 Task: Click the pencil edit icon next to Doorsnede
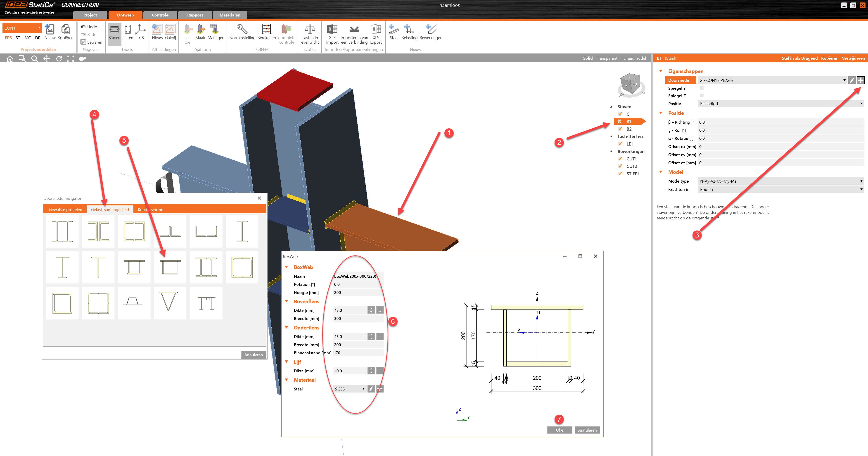click(851, 80)
